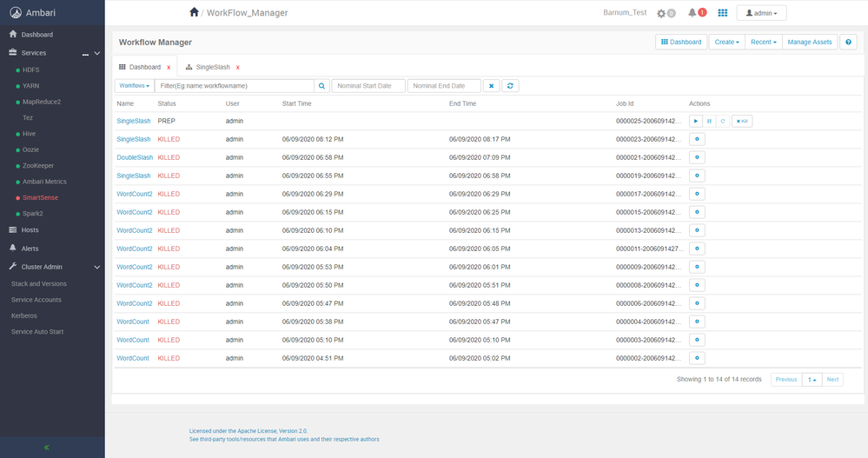Open Stack and Versions

point(39,283)
